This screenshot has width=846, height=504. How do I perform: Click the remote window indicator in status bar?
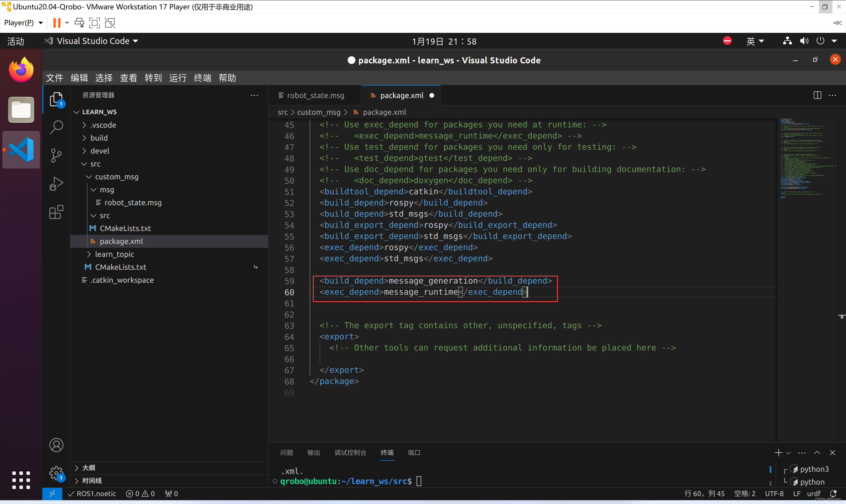pyautogui.click(x=52, y=493)
